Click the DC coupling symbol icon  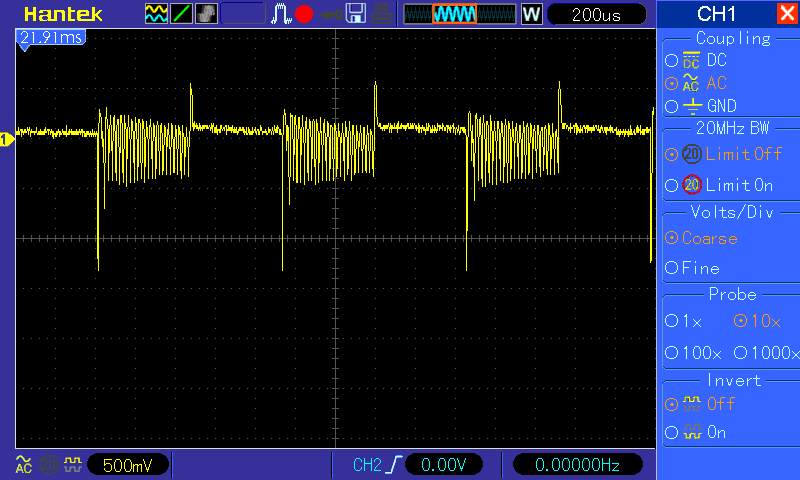click(x=691, y=60)
